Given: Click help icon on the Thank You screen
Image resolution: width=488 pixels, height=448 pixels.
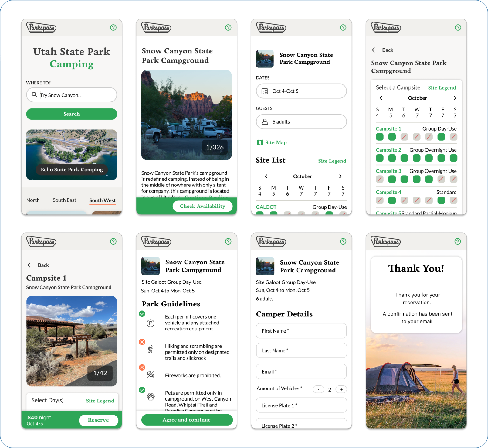Looking at the screenshot, I should coord(458,241).
